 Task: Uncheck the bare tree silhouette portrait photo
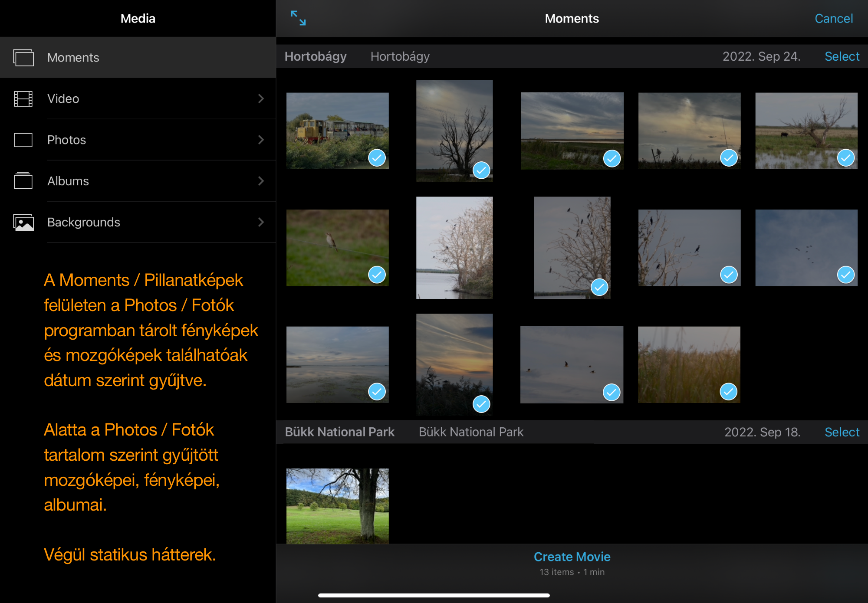(481, 170)
